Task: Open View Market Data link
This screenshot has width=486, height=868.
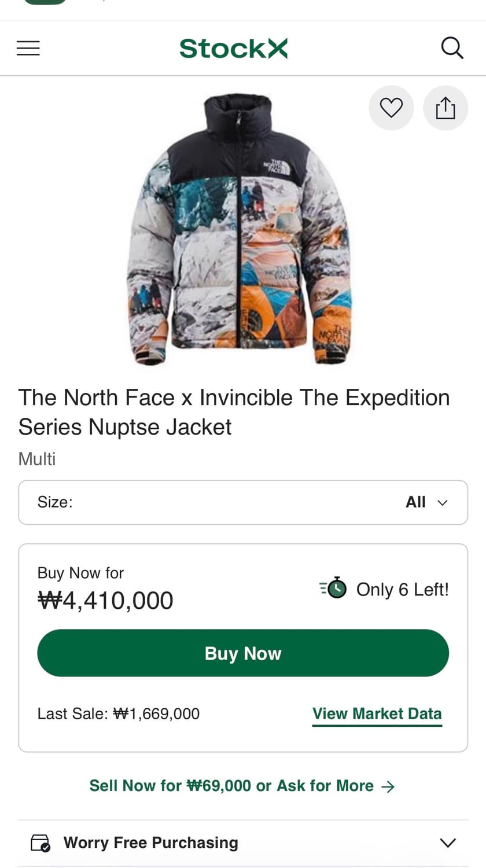Action: coord(377,713)
